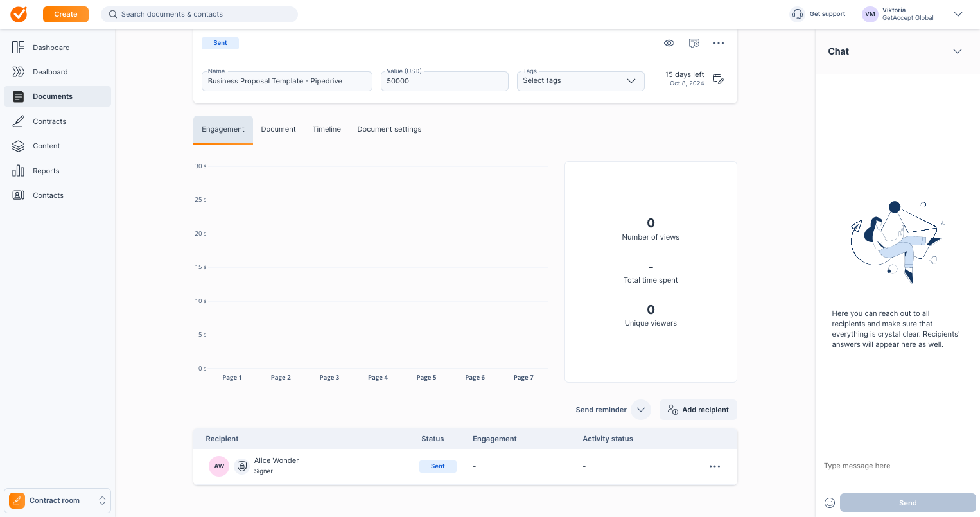The width and height of the screenshot is (980, 517).
Task: Open the Document settings tab
Action: tap(389, 129)
